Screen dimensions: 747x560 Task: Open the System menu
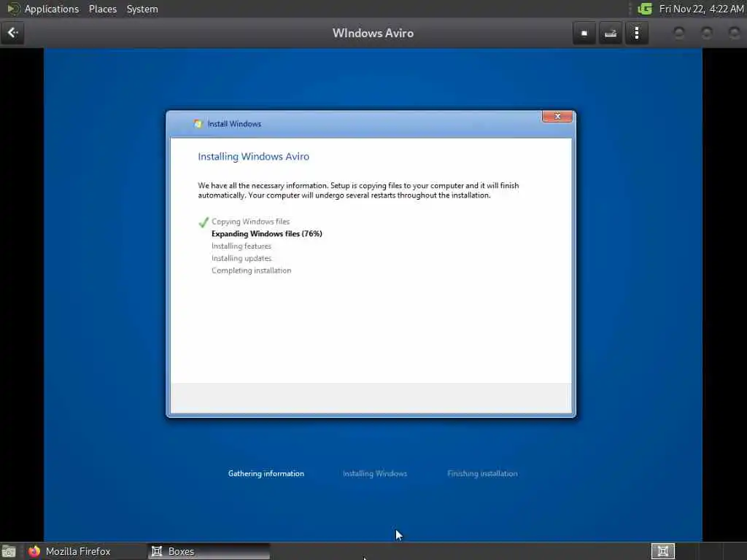point(142,9)
